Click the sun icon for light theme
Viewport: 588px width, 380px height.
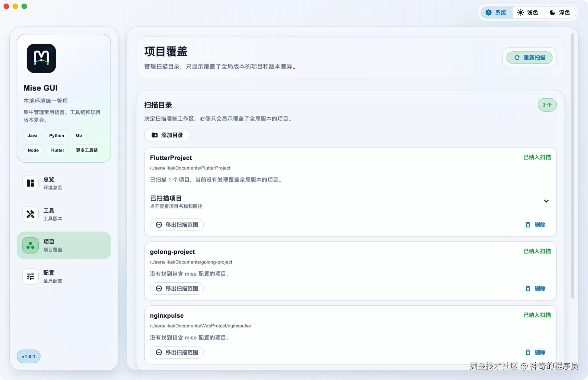[520, 13]
